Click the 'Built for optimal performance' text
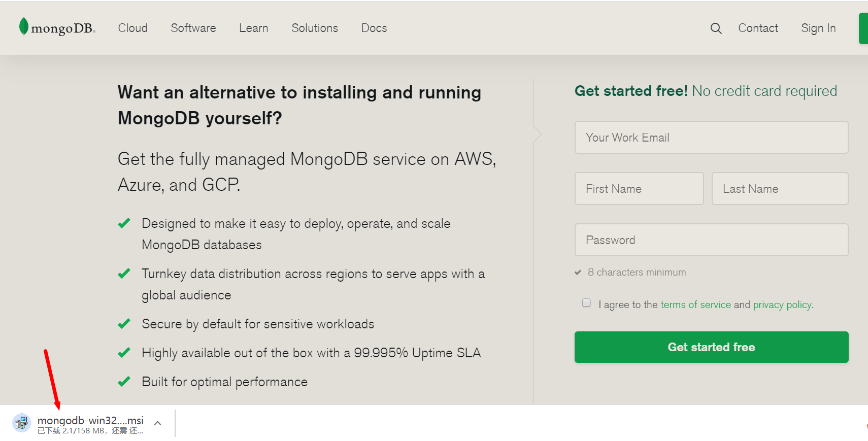The width and height of the screenshot is (868, 441). (224, 382)
